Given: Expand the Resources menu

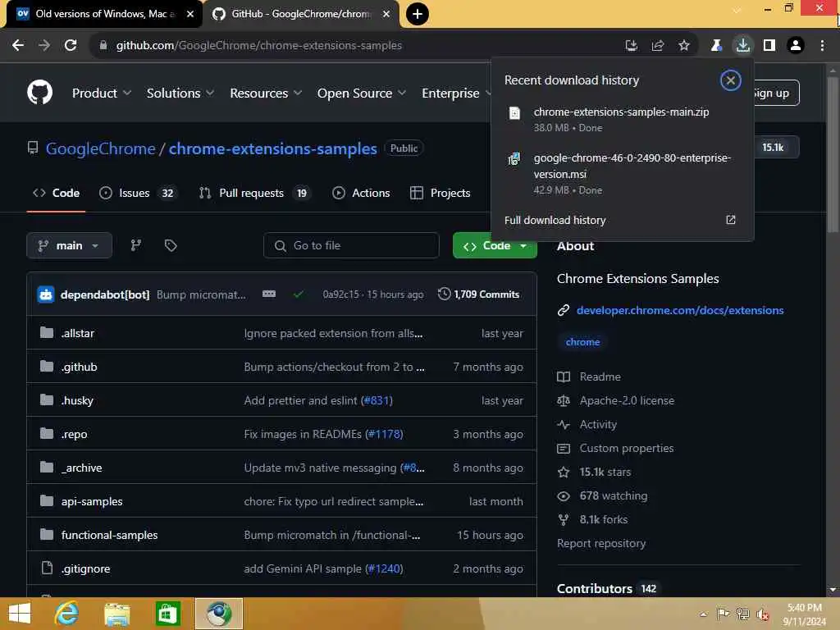Looking at the screenshot, I should 266,94.
